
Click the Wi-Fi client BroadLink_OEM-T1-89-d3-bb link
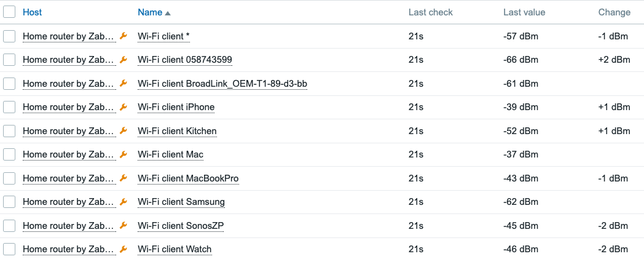click(x=222, y=84)
